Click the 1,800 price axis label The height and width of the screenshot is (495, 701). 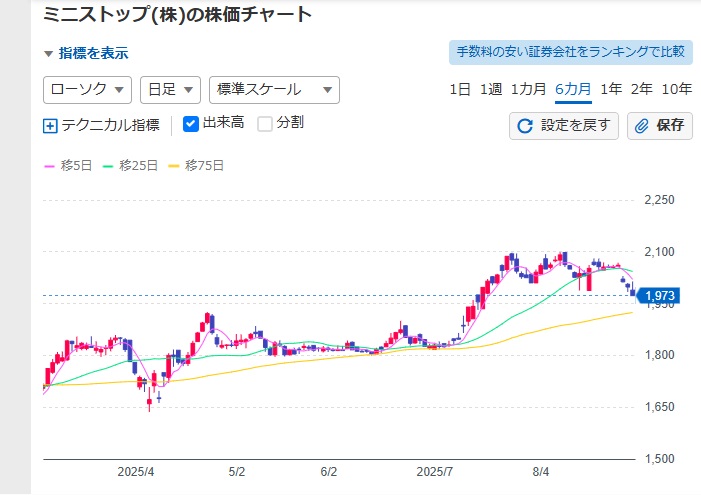[x=659, y=355]
